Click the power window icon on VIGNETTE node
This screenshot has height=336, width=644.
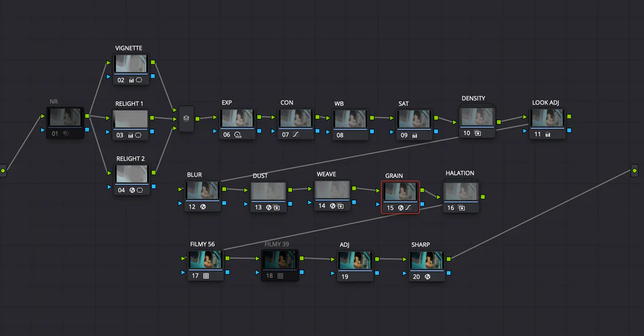coord(139,80)
